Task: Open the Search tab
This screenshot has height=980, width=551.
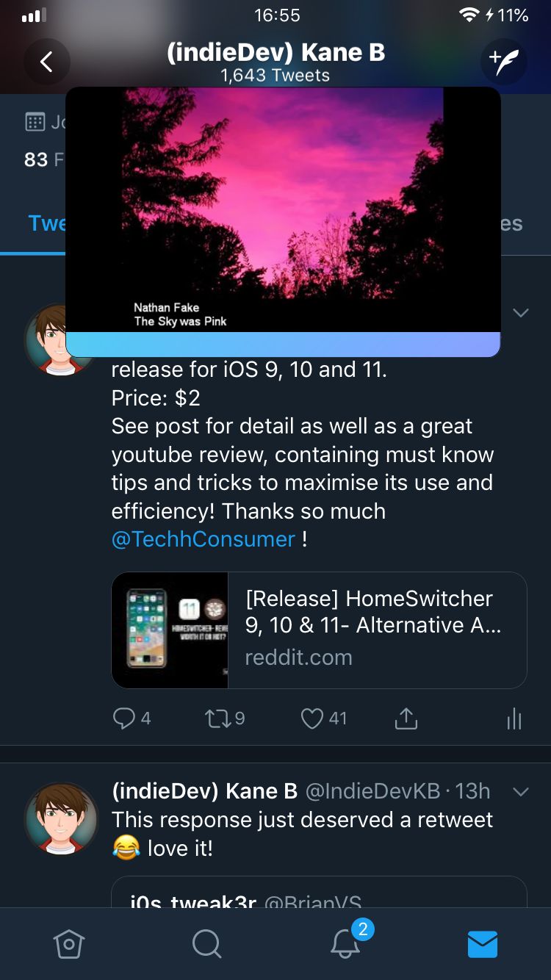Action: [x=206, y=943]
